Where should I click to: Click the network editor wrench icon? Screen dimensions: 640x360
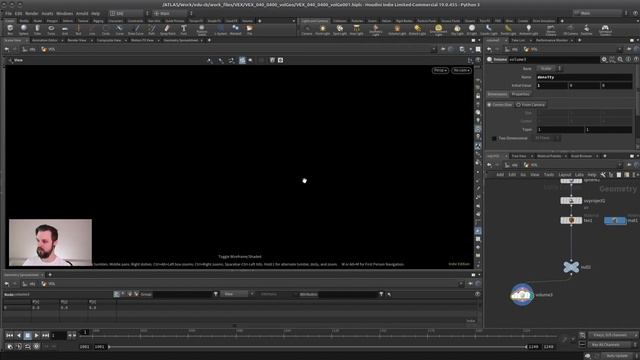[x=603, y=175]
